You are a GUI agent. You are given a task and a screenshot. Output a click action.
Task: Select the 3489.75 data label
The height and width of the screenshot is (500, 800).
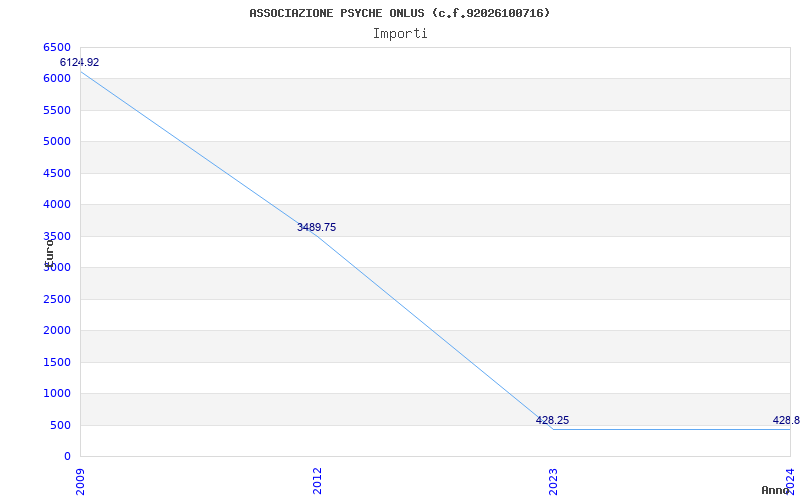[x=316, y=228]
